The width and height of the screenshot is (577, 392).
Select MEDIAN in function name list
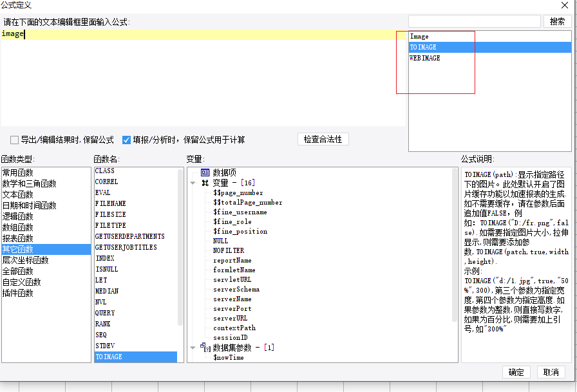136,291
